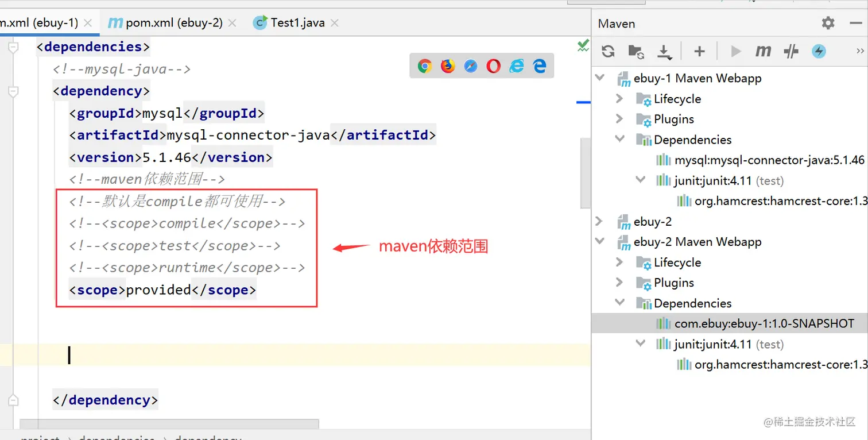Open preview in Firefox browser icon

(448, 66)
